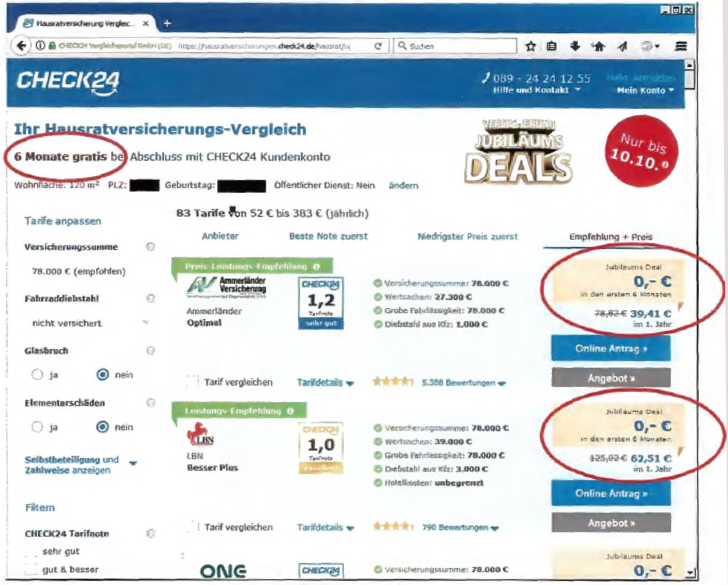
Task: Click Angebot button for Ammerländer Optimal
Action: (x=611, y=378)
